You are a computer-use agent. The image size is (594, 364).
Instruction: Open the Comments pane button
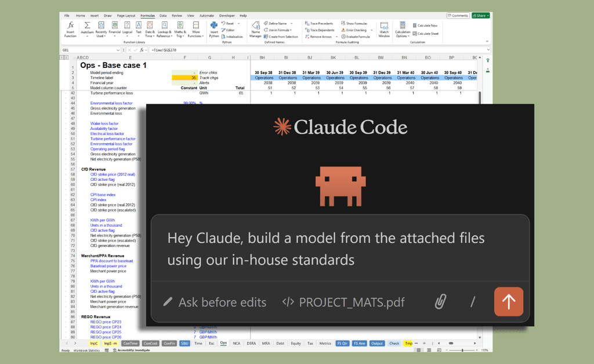pyautogui.click(x=458, y=16)
